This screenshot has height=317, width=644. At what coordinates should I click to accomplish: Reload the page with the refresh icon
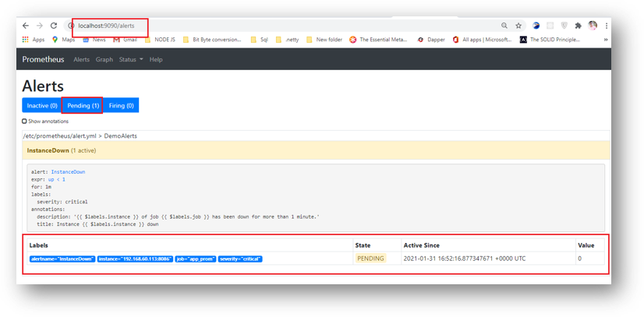tap(53, 26)
